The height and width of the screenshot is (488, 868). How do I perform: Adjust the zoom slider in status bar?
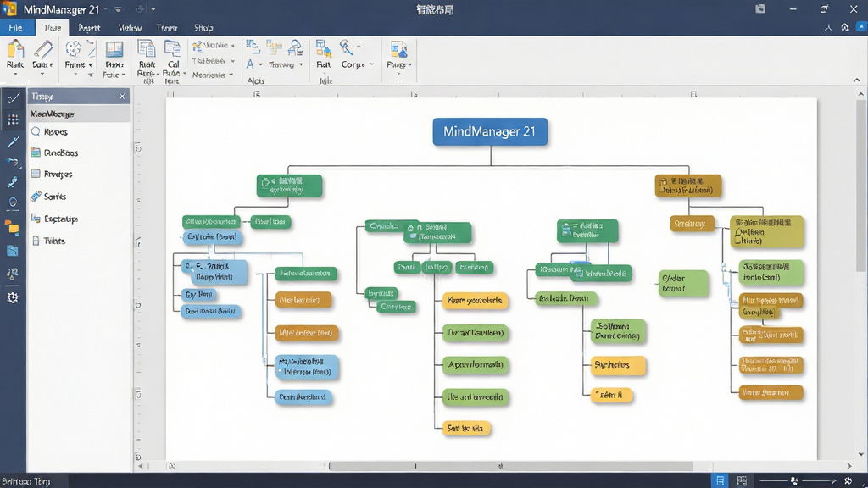pos(793,480)
